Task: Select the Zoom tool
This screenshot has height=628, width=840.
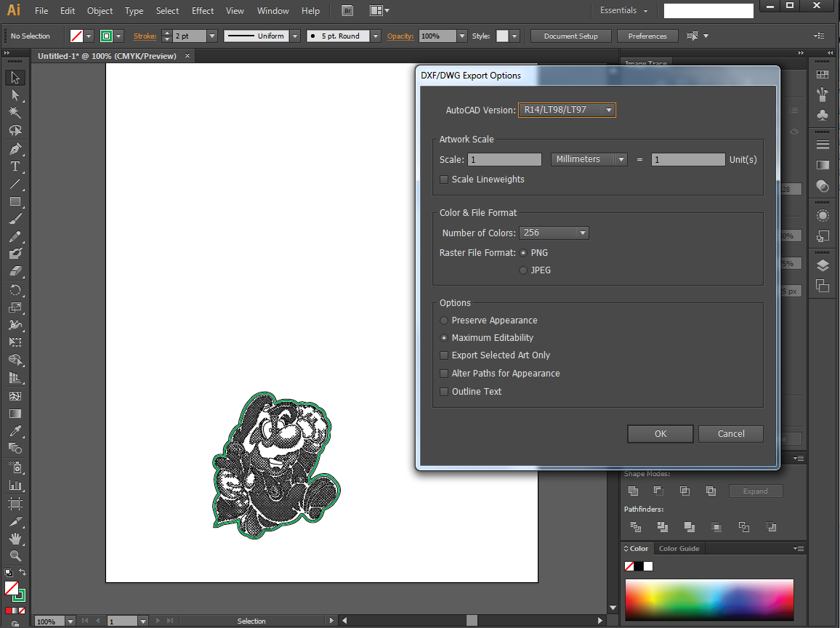Action: click(x=15, y=555)
